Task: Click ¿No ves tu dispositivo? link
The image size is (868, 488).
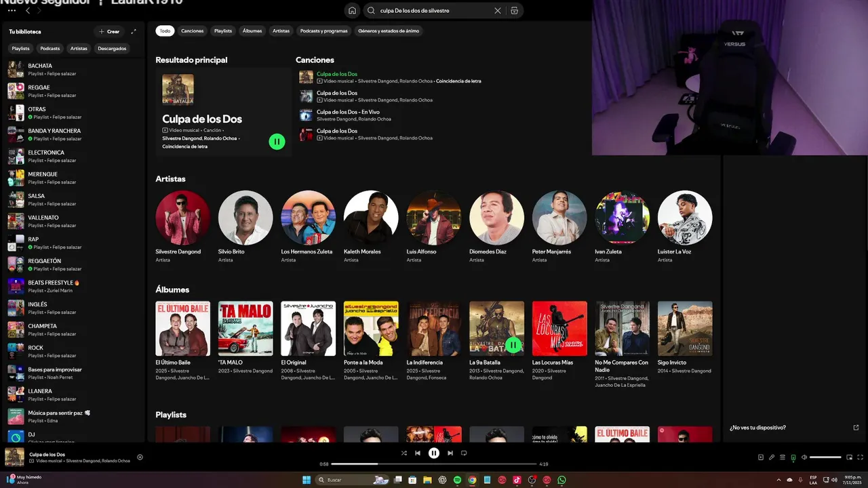Action: point(757,428)
